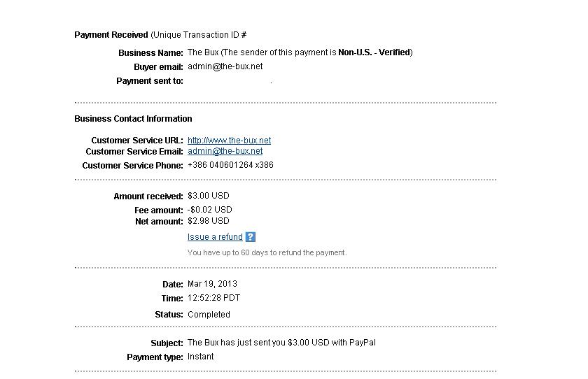The image size is (588, 379).
Task: Click the customer service phone number
Action: (x=230, y=165)
